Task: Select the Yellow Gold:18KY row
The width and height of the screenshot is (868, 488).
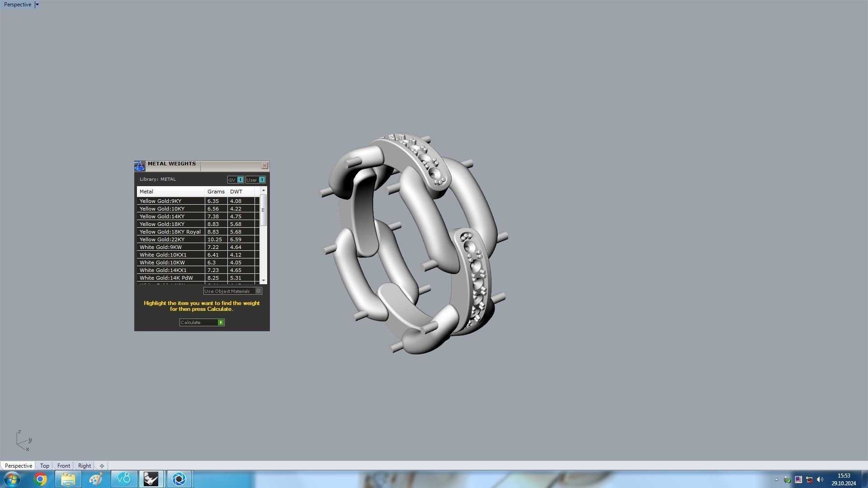Action: (198, 224)
